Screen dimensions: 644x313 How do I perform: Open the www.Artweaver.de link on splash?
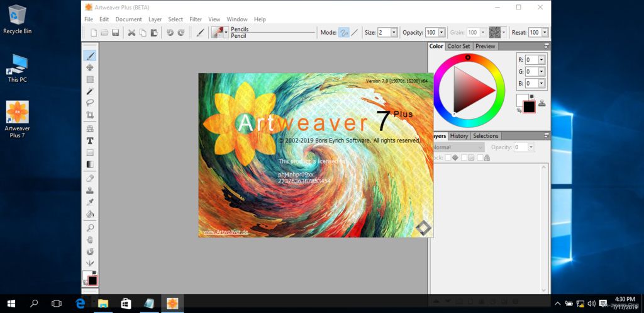coord(226,232)
